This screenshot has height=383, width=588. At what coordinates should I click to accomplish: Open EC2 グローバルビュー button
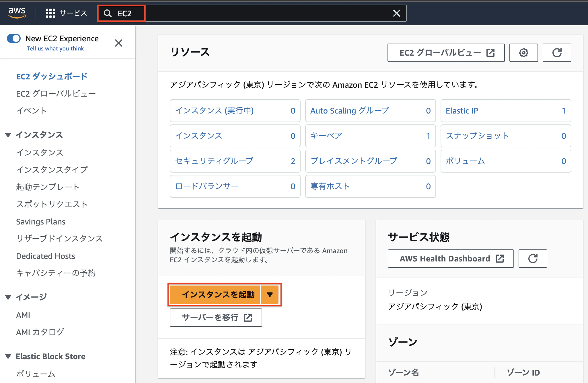click(x=446, y=53)
